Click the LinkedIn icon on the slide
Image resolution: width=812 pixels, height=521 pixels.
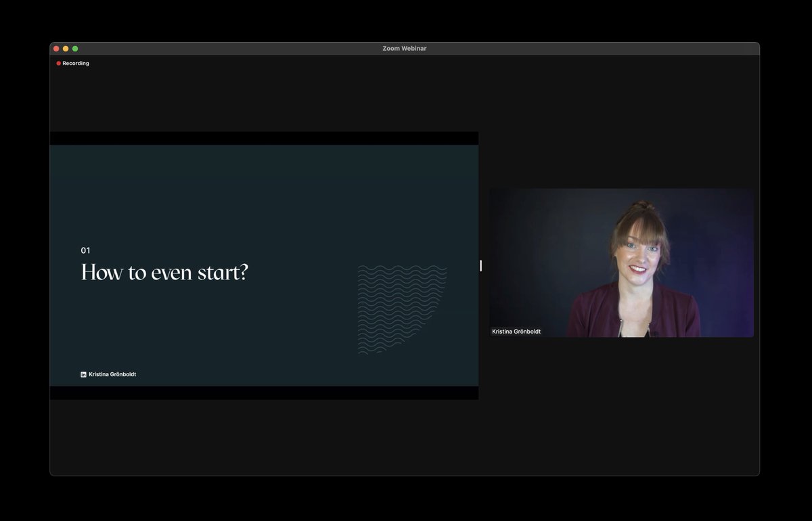83,374
